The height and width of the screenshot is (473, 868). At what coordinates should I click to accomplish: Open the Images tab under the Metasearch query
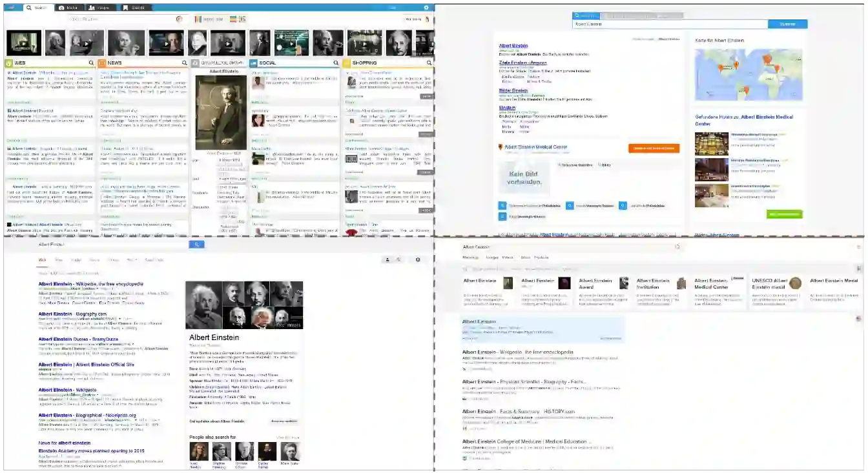point(492,257)
